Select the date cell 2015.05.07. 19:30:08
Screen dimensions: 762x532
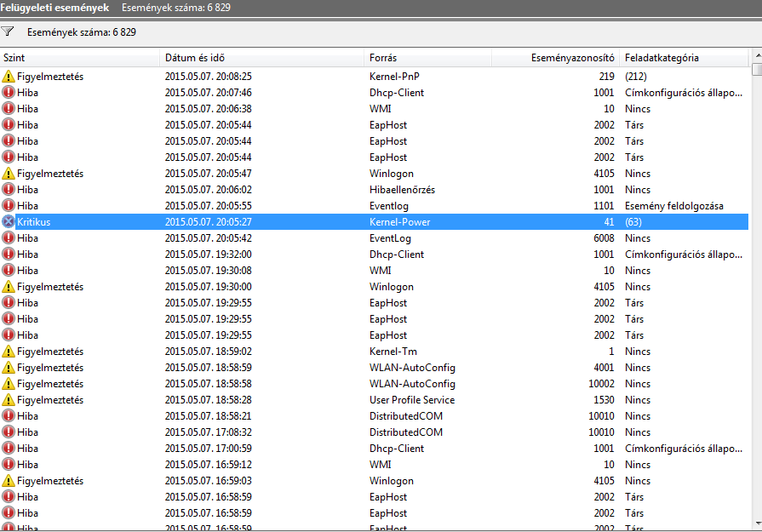click(209, 271)
